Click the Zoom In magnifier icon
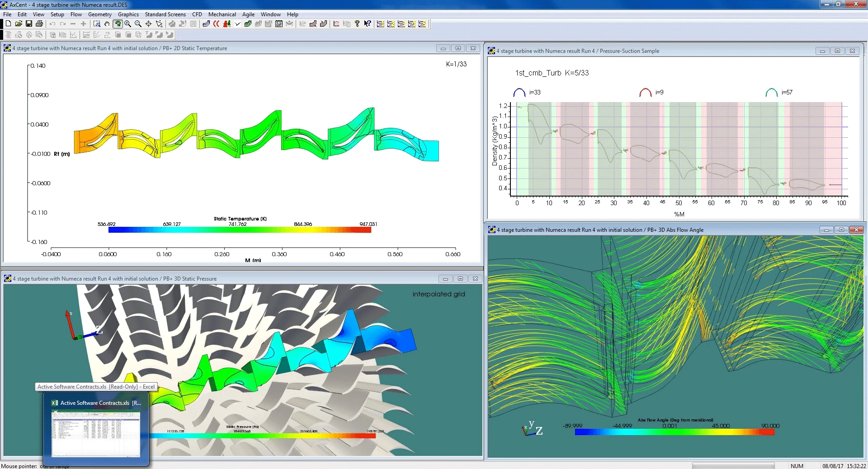 coord(128,24)
